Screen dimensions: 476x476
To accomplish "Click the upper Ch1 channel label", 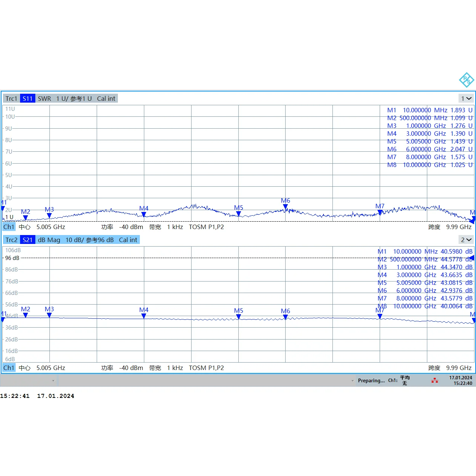I will click(9, 227).
